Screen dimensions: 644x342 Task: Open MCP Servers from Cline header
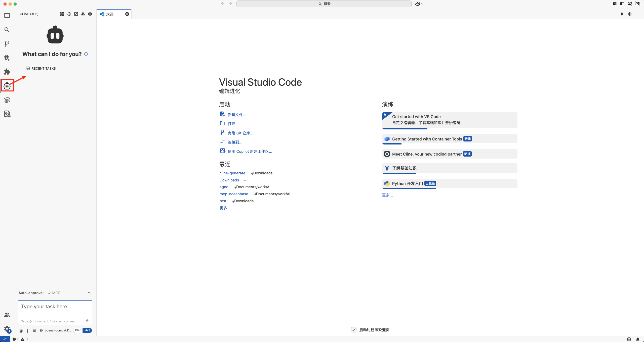coord(62,14)
